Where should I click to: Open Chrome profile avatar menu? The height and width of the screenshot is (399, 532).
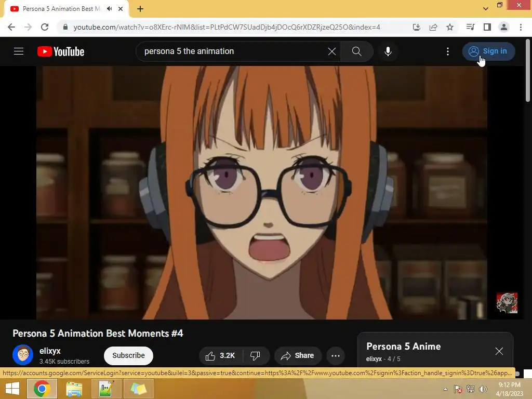coord(504,27)
